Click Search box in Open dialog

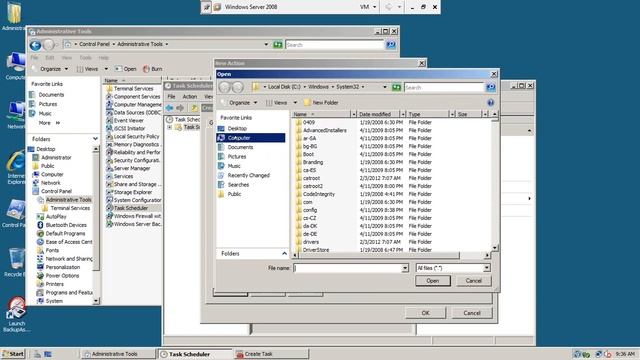click(x=444, y=87)
